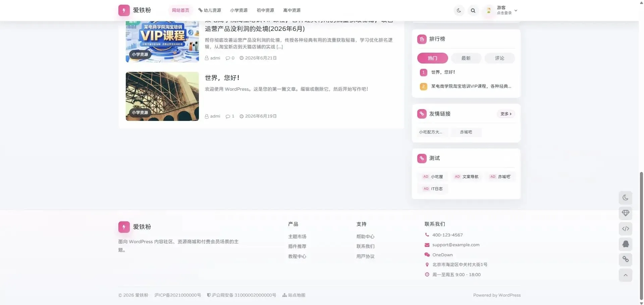This screenshot has width=644, height=305.
Task: Click link chain icon in floating toolbar
Action: coord(626,259)
